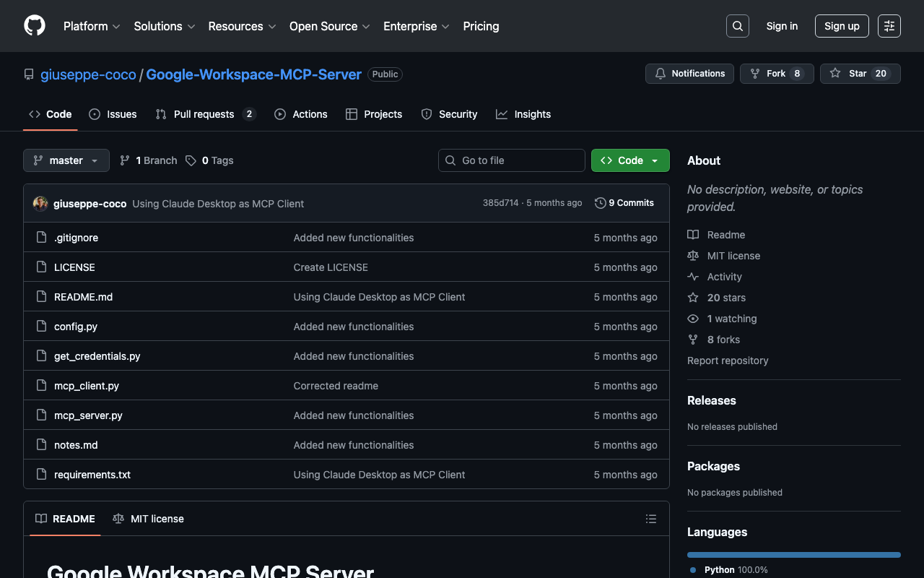Screen dimensions: 924x578
Task: Click the blue Python language bar
Action: click(793, 555)
